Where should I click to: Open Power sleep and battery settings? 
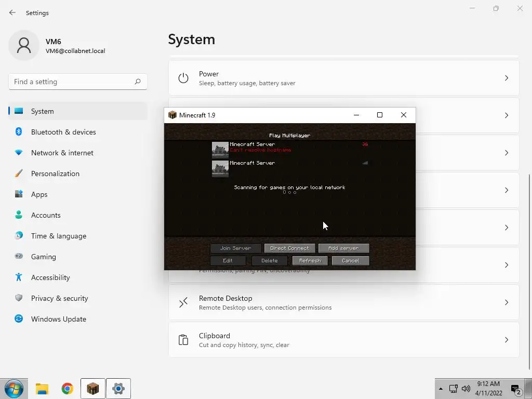click(x=344, y=78)
